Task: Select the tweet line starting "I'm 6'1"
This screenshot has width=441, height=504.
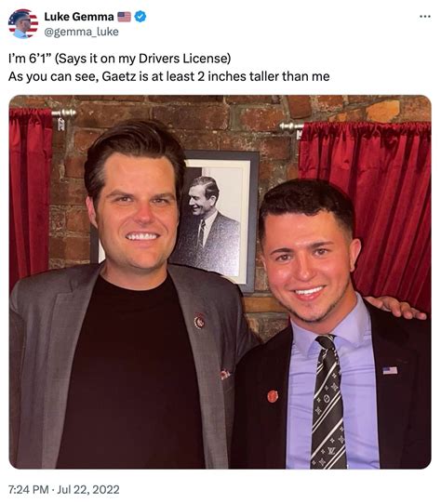Action: coord(120,59)
